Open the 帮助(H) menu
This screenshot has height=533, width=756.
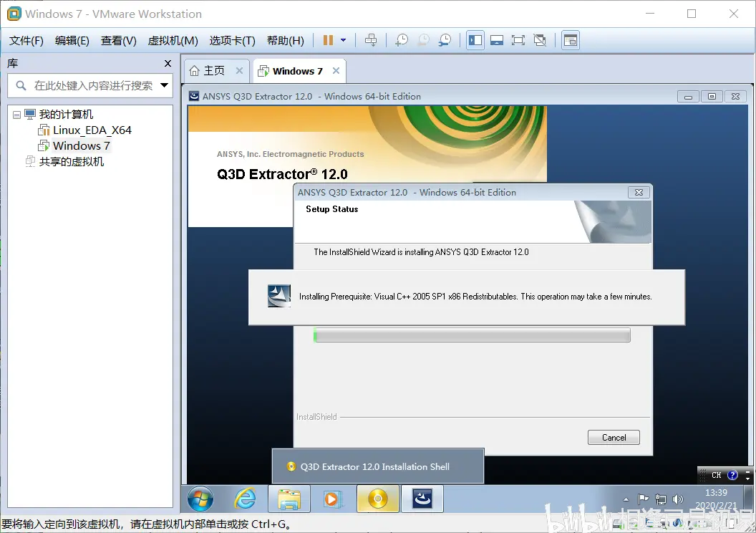(286, 41)
